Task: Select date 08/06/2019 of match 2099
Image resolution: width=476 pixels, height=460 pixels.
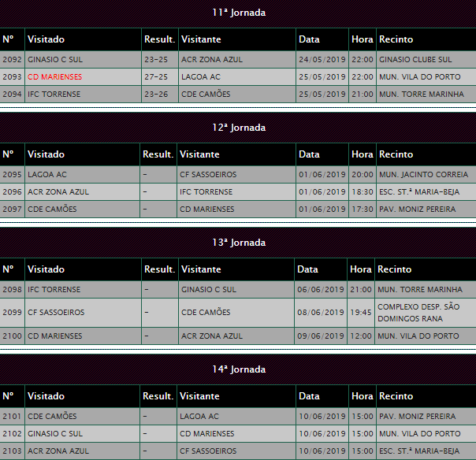Action: [x=321, y=312]
